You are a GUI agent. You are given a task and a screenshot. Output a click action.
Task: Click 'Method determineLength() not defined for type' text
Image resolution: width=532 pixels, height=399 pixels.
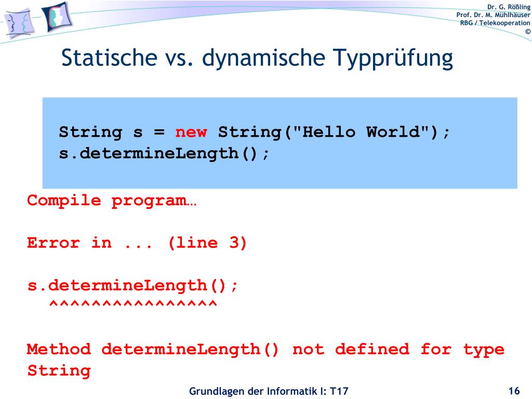coord(265,350)
